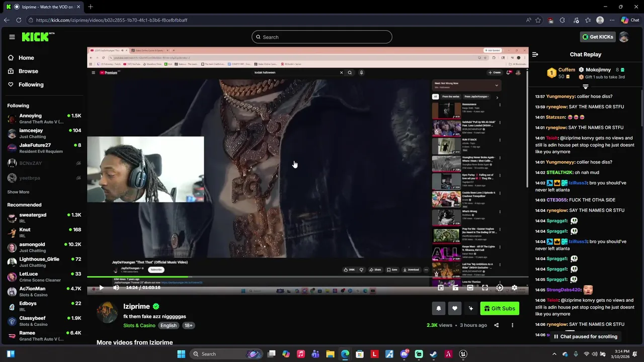Image resolution: width=644 pixels, height=362 pixels.
Task: Click the English language tag
Action: click(169, 325)
